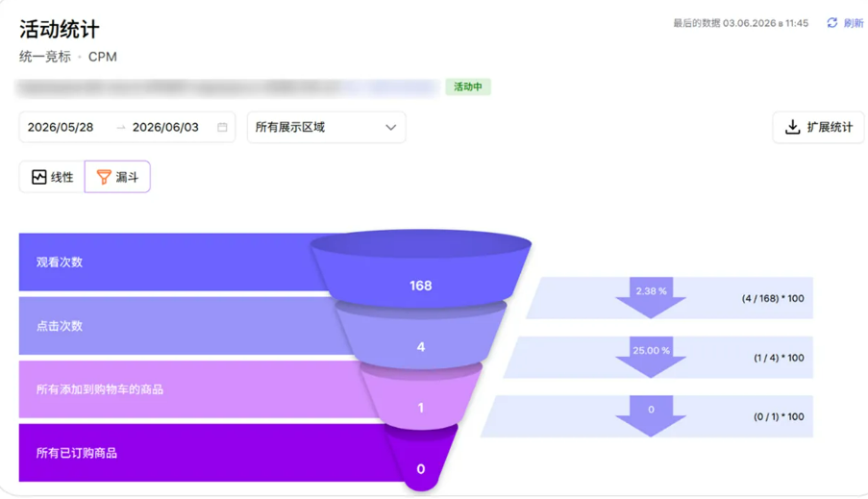The height and width of the screenshot is (499, 868).
Task: Click the download icon for 扩展统计
Action: coord(792,127)
